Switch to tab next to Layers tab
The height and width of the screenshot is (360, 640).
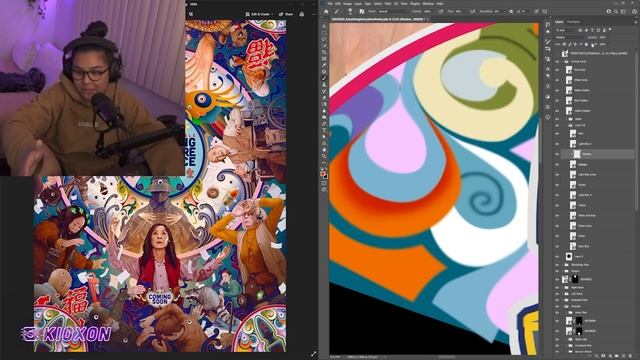(573, 22)
